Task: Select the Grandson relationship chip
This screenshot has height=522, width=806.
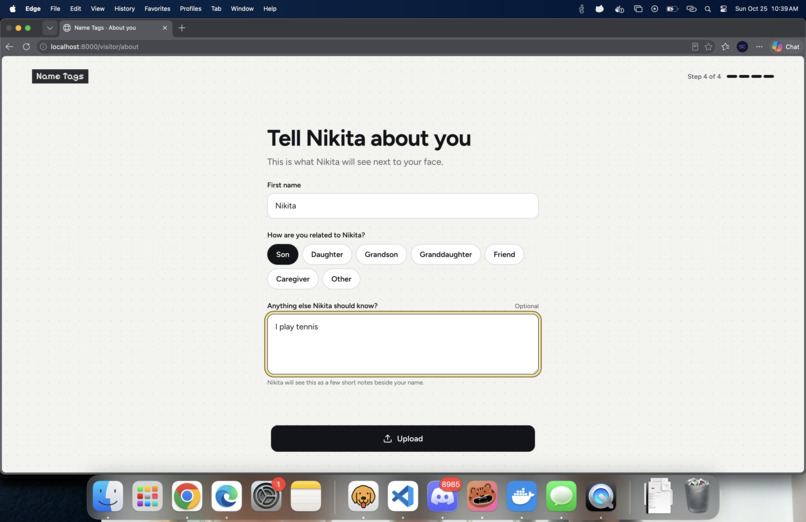Action: [381, 254]
